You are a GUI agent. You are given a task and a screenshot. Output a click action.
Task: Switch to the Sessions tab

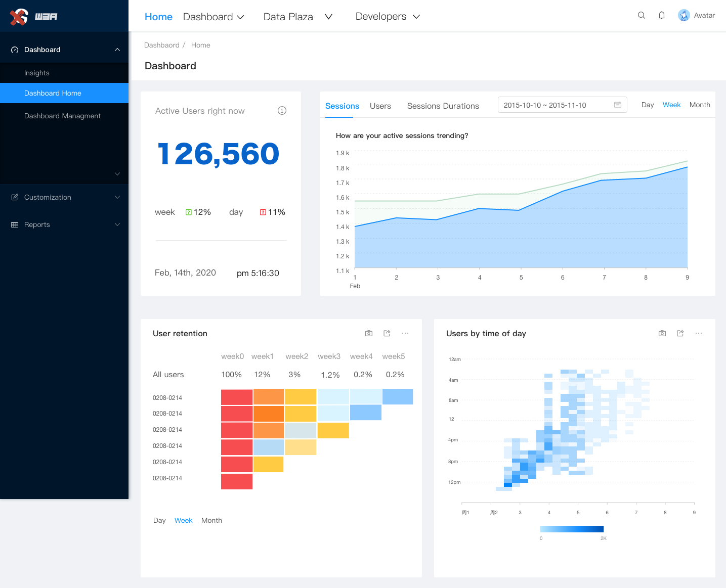click(x=342, y=106)
